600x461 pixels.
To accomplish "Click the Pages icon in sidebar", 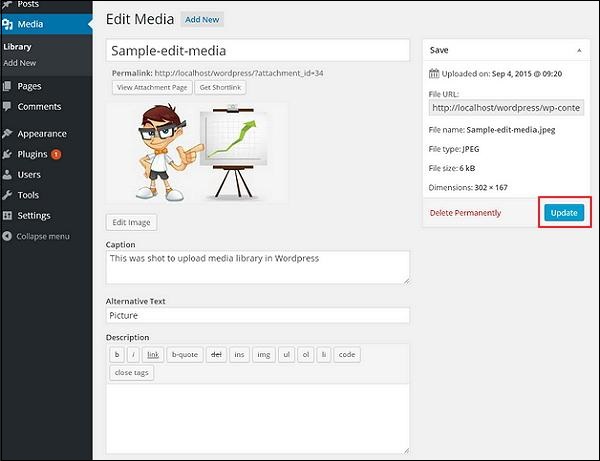I will 8,86.
